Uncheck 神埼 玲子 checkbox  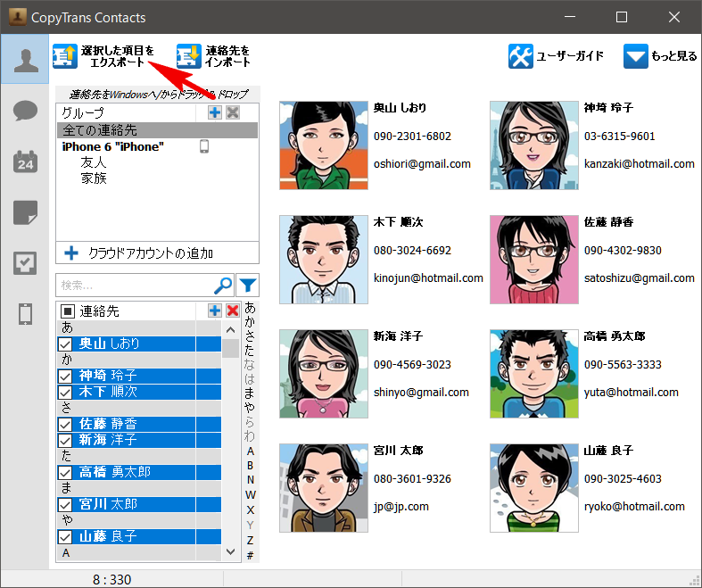point(65,376)
